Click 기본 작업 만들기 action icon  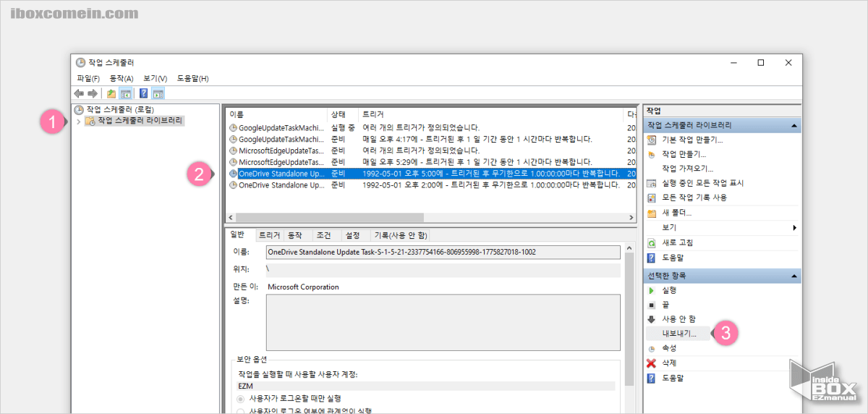(652, 140)
